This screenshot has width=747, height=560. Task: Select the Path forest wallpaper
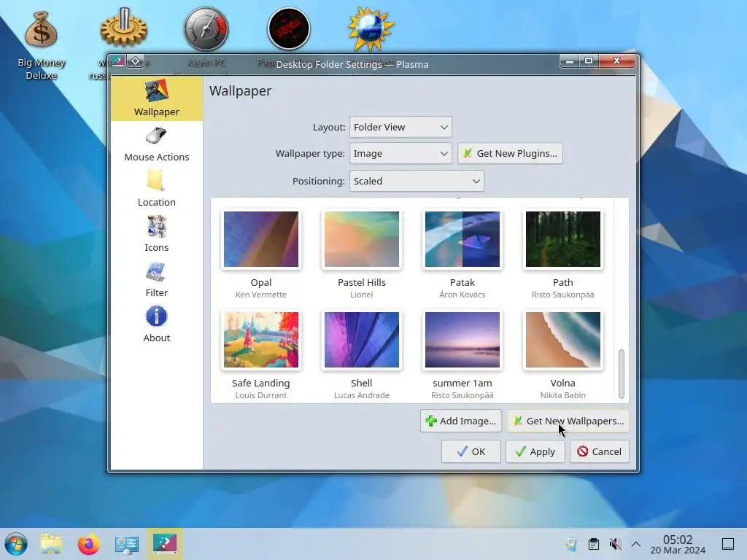click(x=562, y=239)
